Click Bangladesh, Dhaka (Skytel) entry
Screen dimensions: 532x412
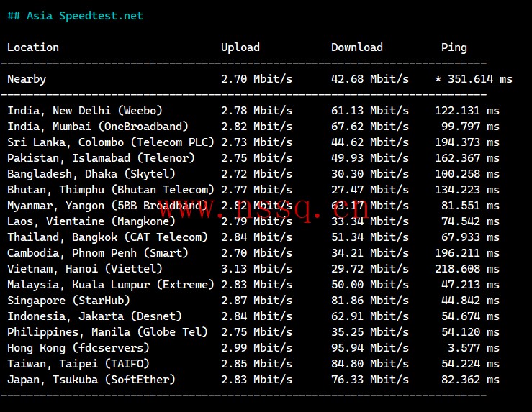pos(91,174)
